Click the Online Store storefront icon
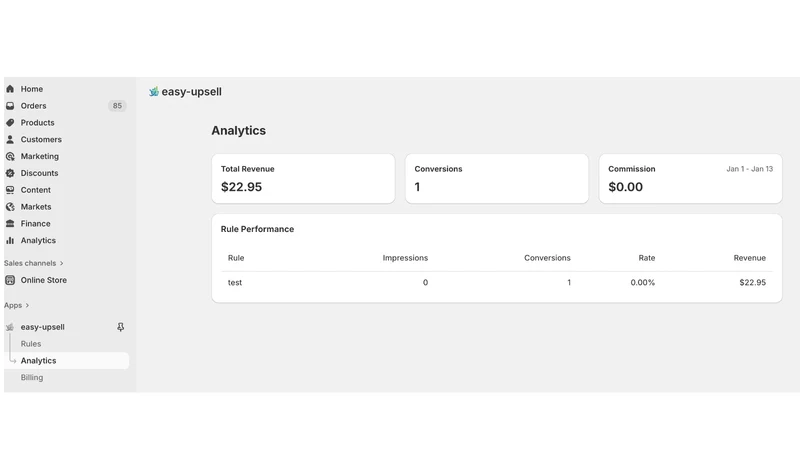 pyautogui.click(x=10, y=280)
